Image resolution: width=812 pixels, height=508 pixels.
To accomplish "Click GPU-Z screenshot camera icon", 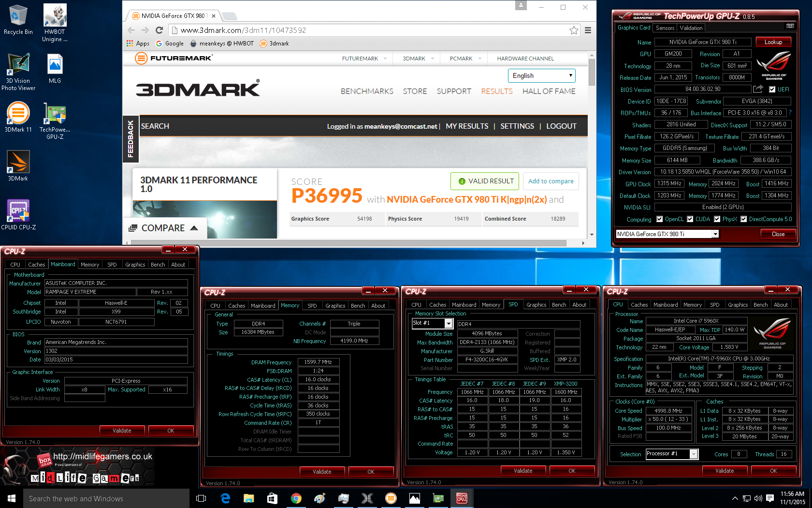I will pos(790,26).
